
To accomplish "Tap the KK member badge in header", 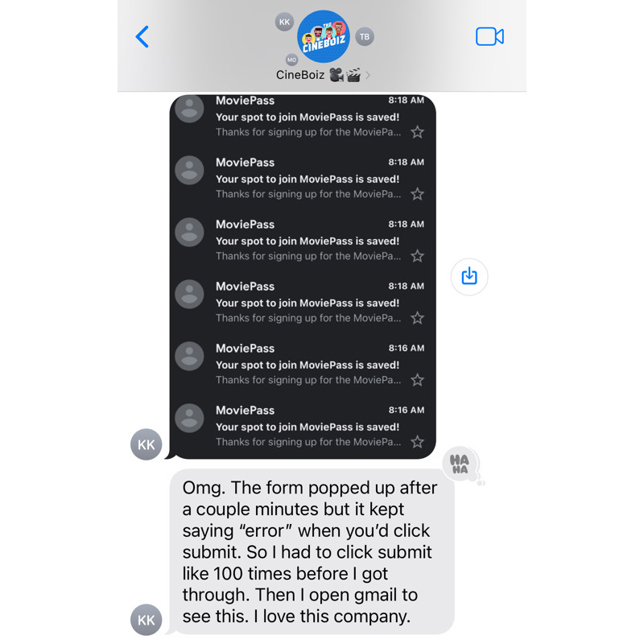I will click(x=284, y=22).
